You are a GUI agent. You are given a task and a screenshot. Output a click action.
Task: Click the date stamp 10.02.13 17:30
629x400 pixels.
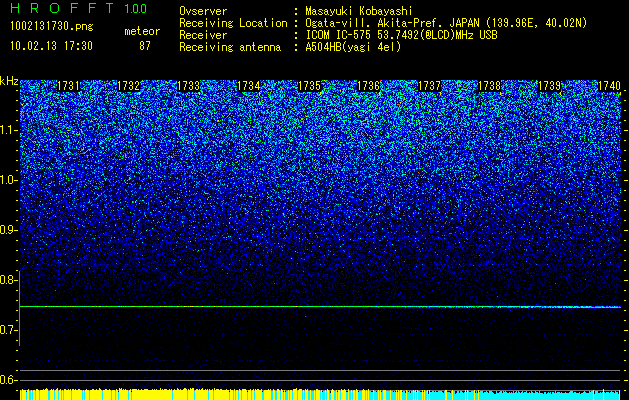[x=51, y=46]
